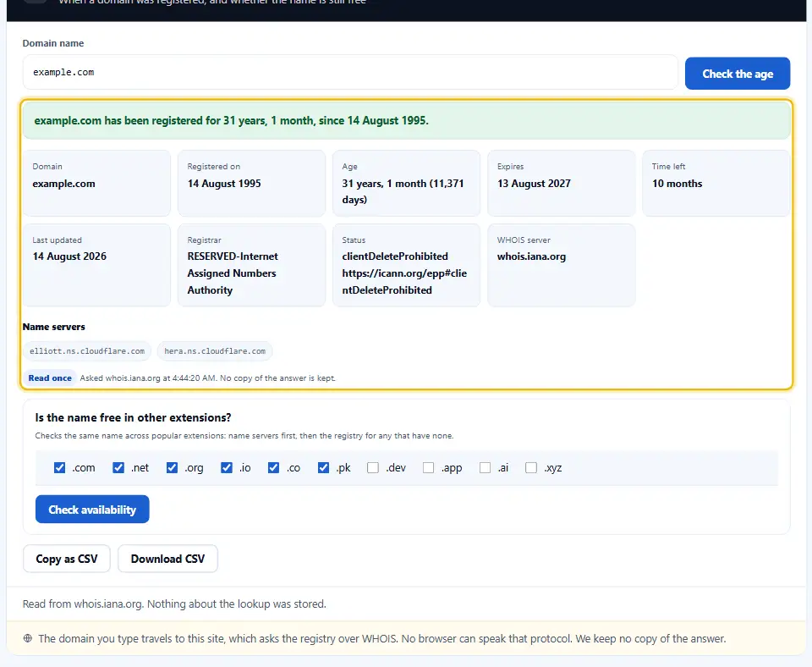Select the elliott.ns.cloudflare.com name server chip
Image resolution: width=812 pixels, height=667 pixels.
[x=87, y=351]
